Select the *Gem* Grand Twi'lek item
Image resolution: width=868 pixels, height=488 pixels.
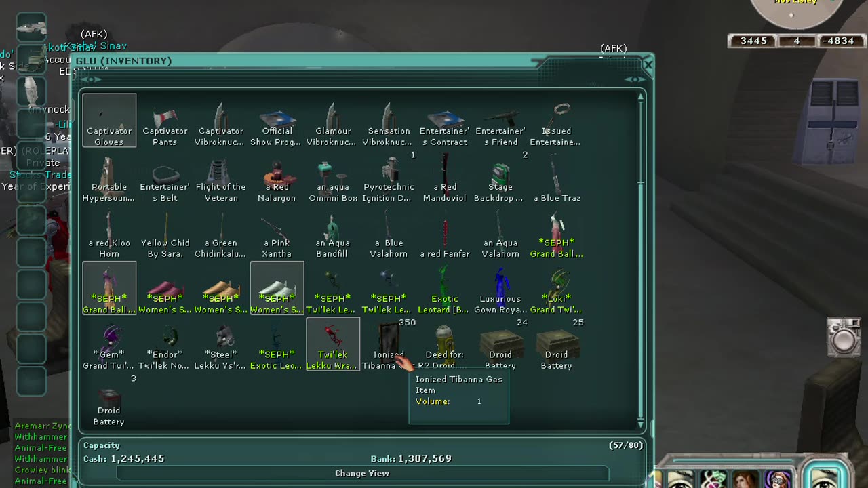109,344
